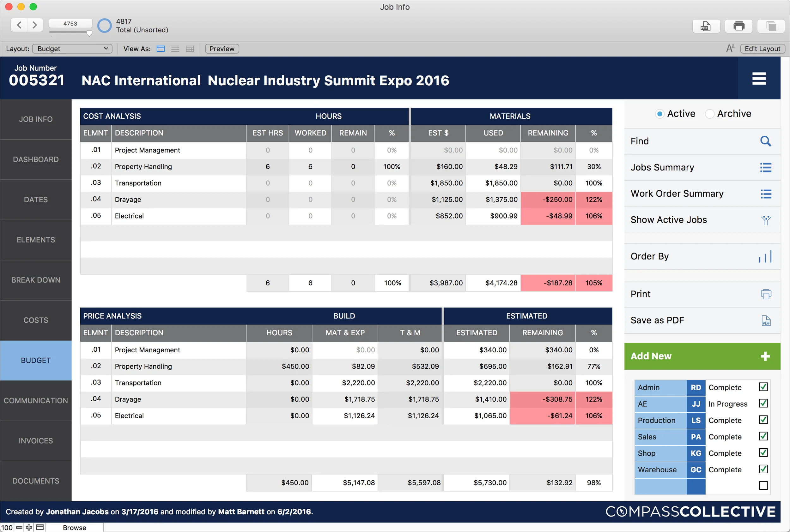This screenshot has height=532, width=790.
Task: Open the Invoices section in the sidebar
Action: [35, 441]
